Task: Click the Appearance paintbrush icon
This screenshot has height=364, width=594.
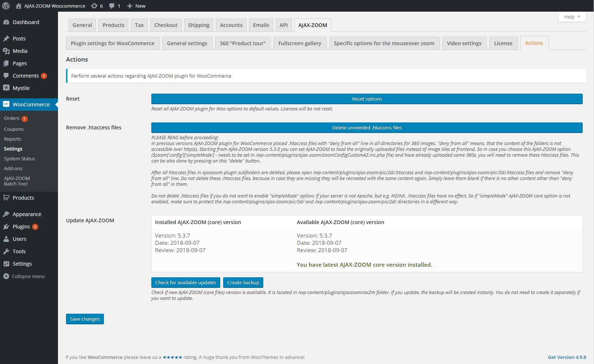Action: click(x=6, y=214)
